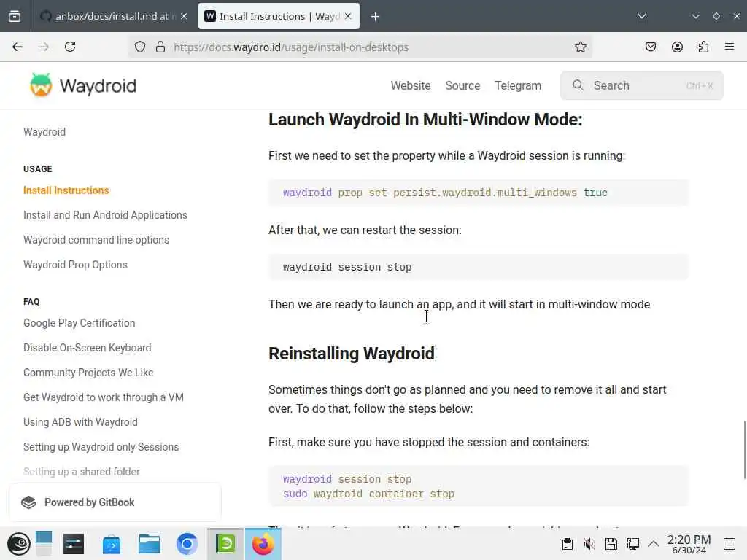Select Install Instructions in sidebar
This screenshot has height=560, width=747.
pyautogui.click(x=66, y=190)
